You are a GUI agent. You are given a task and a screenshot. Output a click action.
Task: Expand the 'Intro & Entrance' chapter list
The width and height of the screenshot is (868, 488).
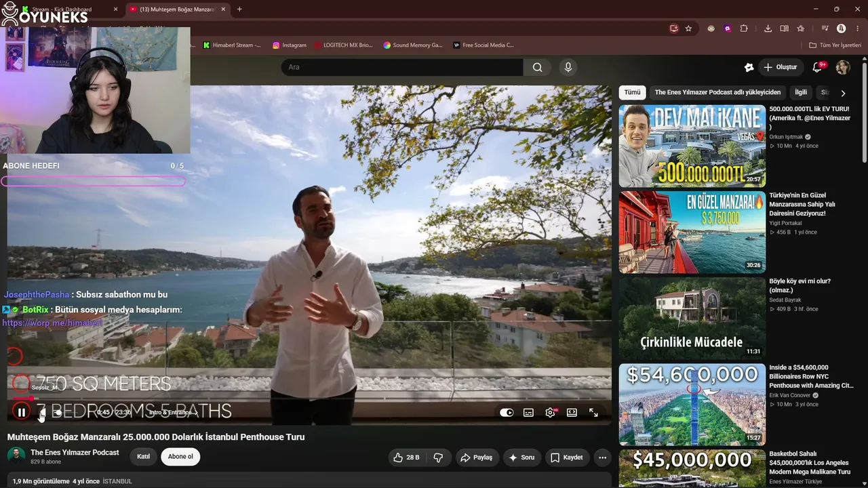(x=174, y=412)
